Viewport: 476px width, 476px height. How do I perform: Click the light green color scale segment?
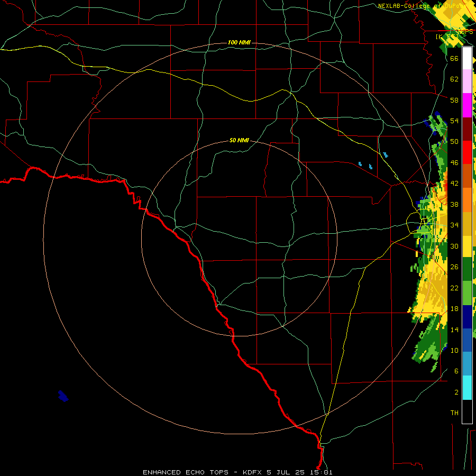(467, 293)
